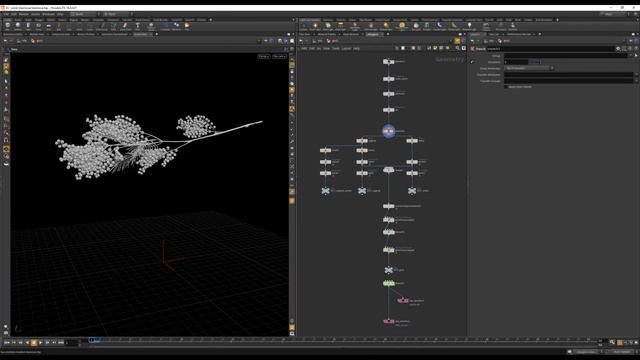Switch to the Take List pane tab
Screen dimensions: 640x360
tap(493, 34)
